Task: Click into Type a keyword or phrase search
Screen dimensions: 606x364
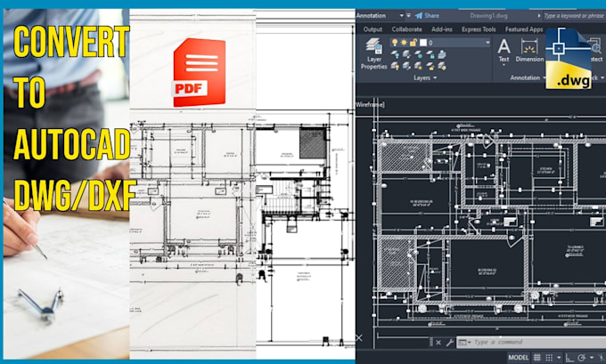Action: 574,16
